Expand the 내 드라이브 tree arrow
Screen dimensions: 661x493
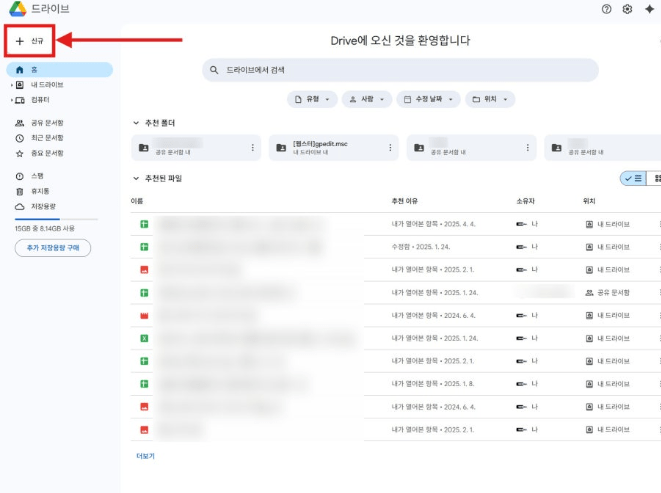11,85
